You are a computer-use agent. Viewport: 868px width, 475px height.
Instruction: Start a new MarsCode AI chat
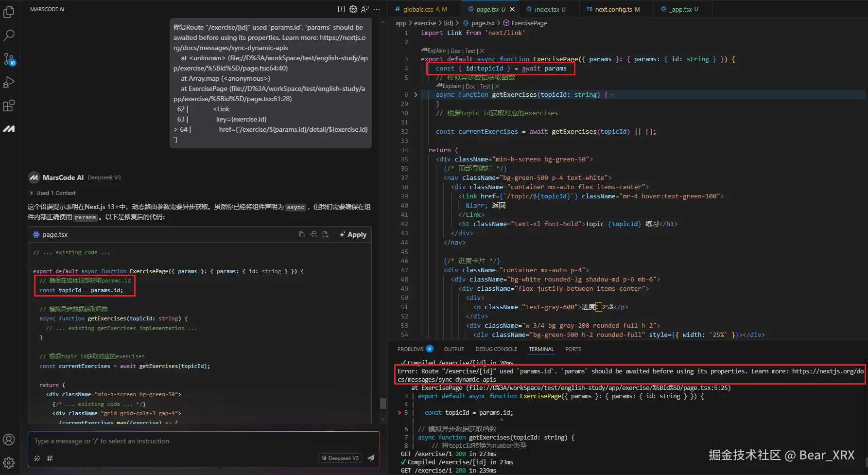341,9
